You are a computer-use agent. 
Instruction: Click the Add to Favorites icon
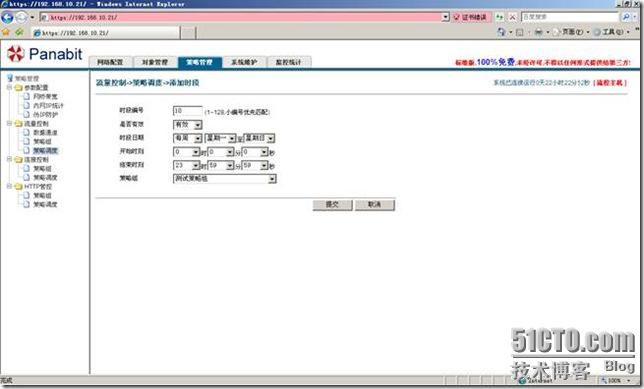(x=19, y=32)
